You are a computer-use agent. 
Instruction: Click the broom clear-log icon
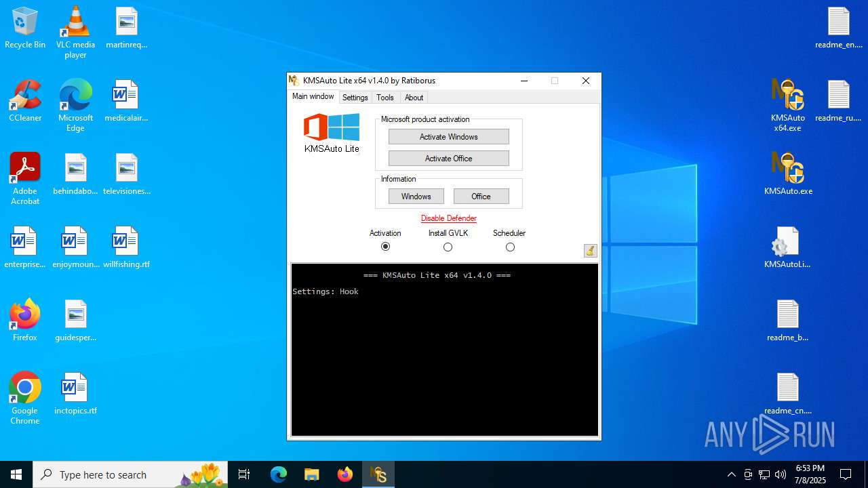click(x=590, y=251)
